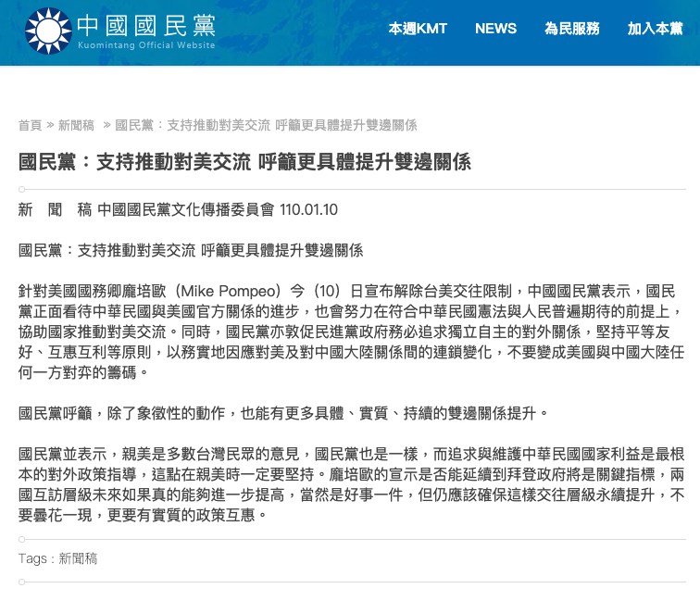The image size is (700, 601).
Task: Click the text 中國國民黨文化傳播委員會
Action: point(186,209)
